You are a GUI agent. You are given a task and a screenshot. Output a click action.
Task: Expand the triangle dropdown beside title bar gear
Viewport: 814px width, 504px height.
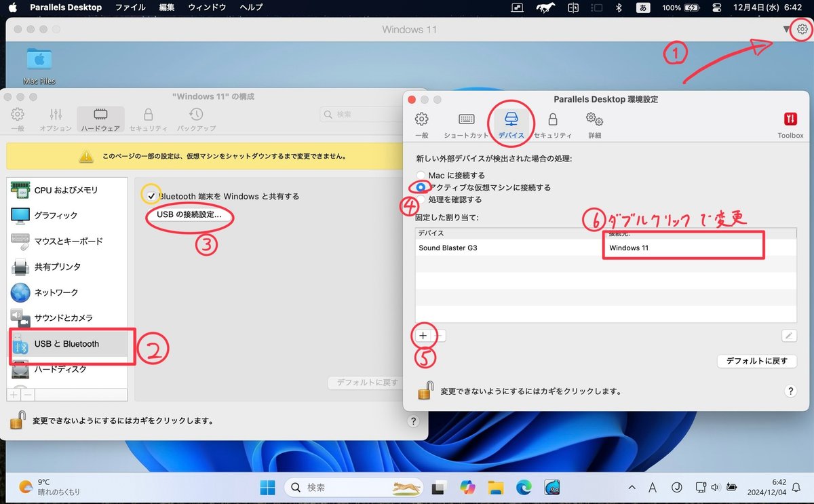tap(787, 30)
